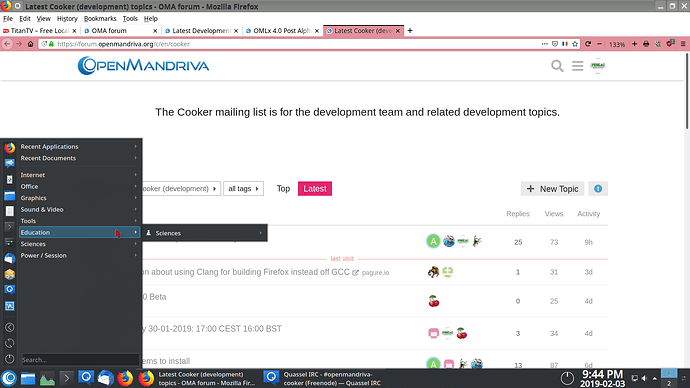Print the page using the printer icon
The image size is (690, 388).
646,44
